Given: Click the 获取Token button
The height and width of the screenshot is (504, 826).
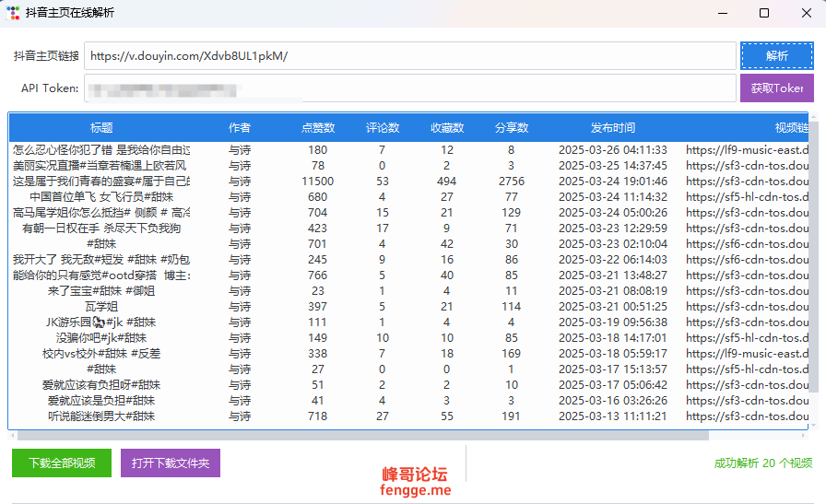Looking at the screenshot, I should [x=777, y=88].
